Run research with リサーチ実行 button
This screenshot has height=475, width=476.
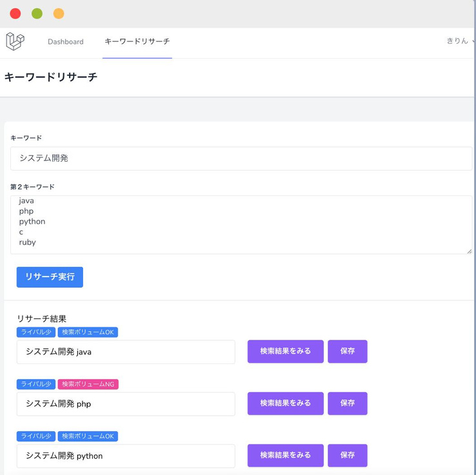(x=50, y=277)
